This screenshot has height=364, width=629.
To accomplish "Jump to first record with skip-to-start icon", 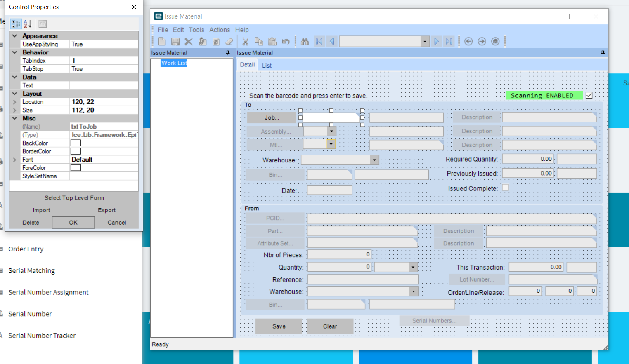I will tap(319, 41).
